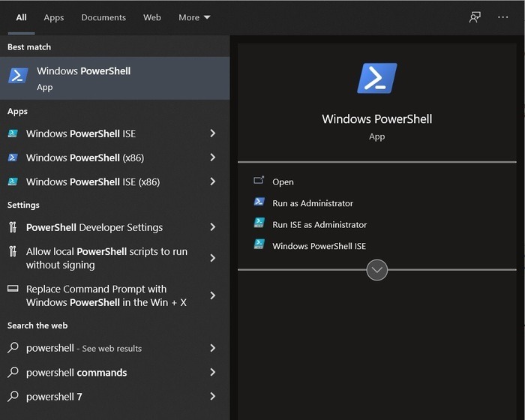Switch to the Apps tab
The height and width of the screenshot is (420, 525).
click(x=53, y=17)
